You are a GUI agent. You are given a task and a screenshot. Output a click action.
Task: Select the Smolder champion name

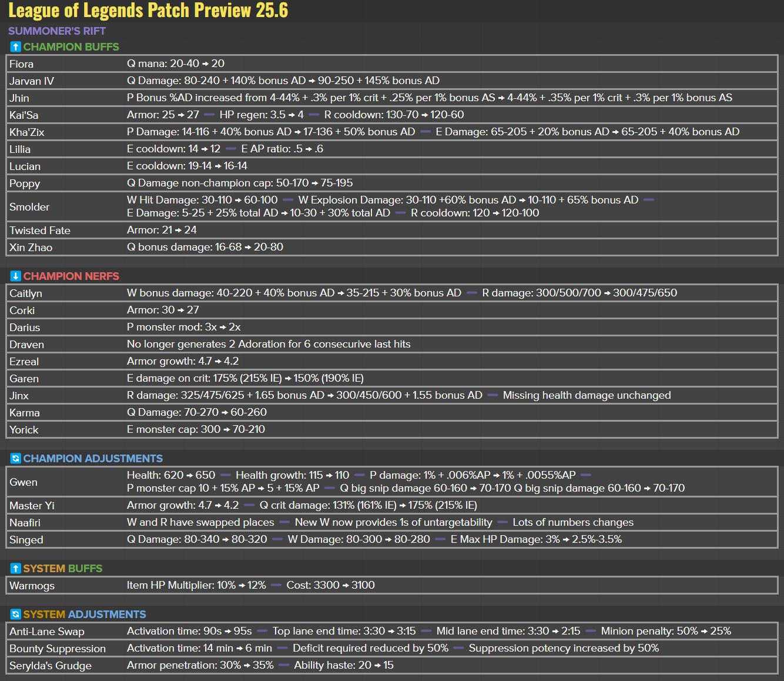pyautogui.click(x=29, y=207)
